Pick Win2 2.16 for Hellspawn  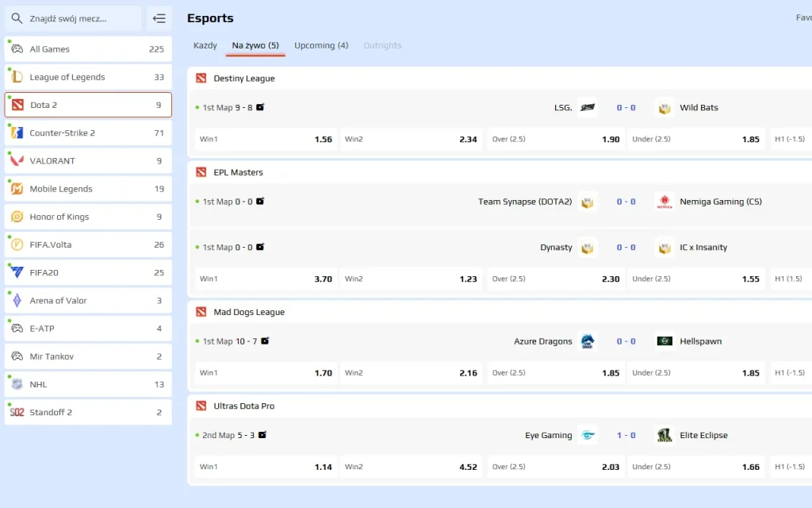[x=411, y=372]
